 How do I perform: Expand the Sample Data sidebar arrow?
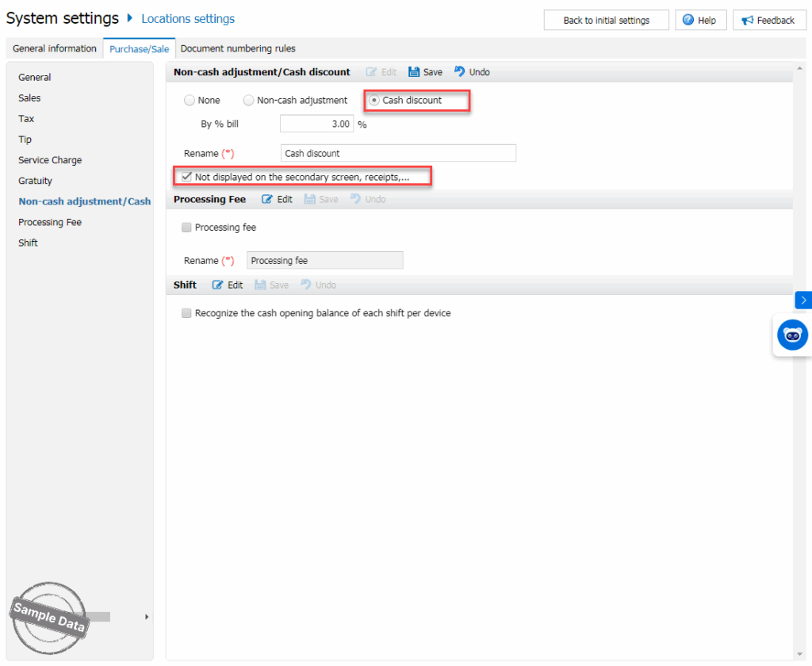tap(146, 617)
